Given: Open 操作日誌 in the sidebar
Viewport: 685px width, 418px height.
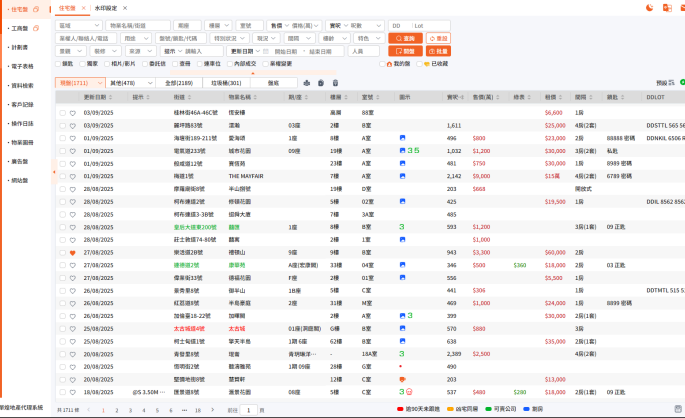Looking at the screenshot, I should (x=22, y=124).
